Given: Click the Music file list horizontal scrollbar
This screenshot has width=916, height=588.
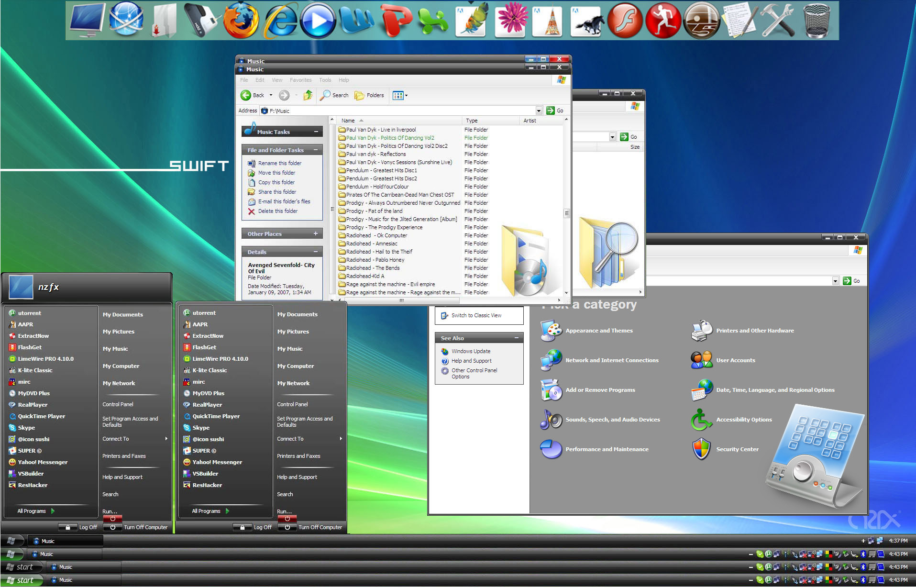Looking at the screenshot, I should [x=401, y=300].
